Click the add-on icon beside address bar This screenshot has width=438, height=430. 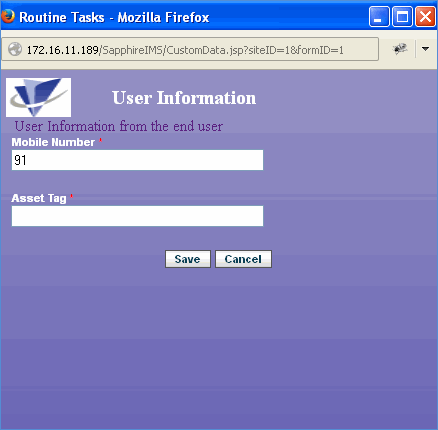pos(400,49)
